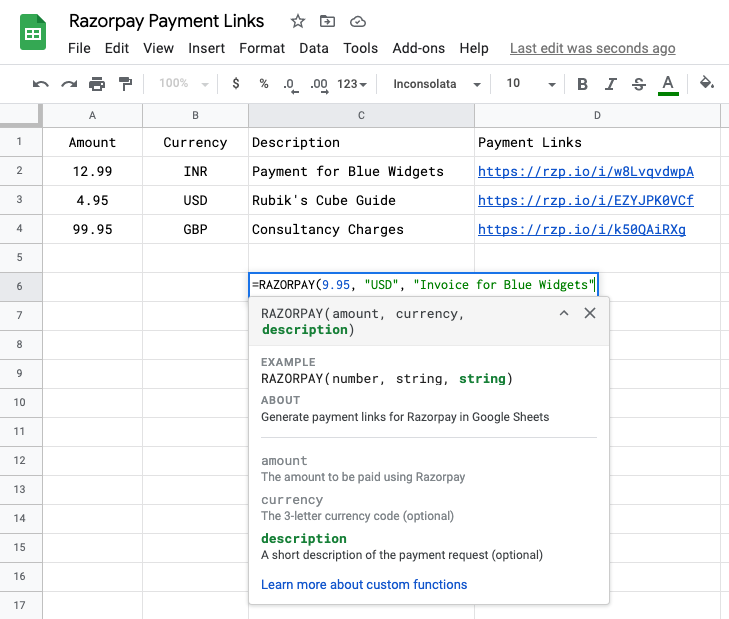This screenshot has width=729, height=619.
Task: Check the cloud save status icon
Action: 358,21
